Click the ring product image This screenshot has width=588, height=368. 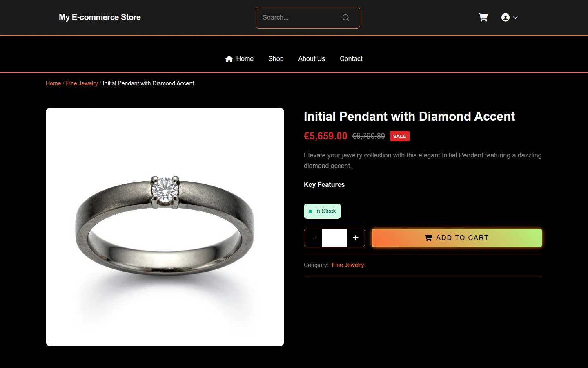[x=165, y=227]
